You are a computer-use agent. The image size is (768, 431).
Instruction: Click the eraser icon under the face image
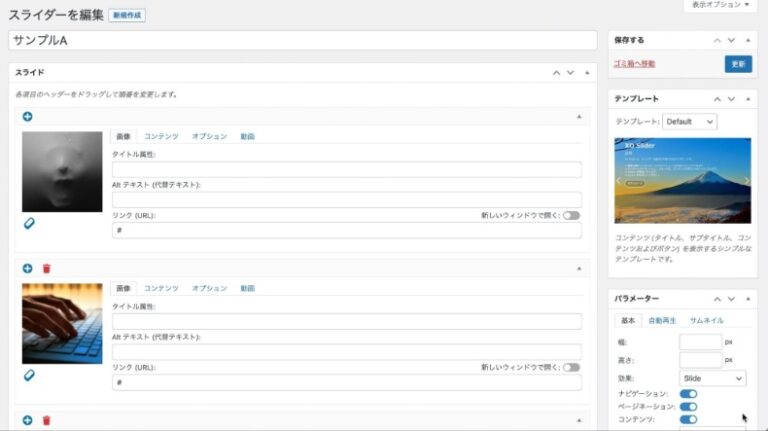click(29, 223)
